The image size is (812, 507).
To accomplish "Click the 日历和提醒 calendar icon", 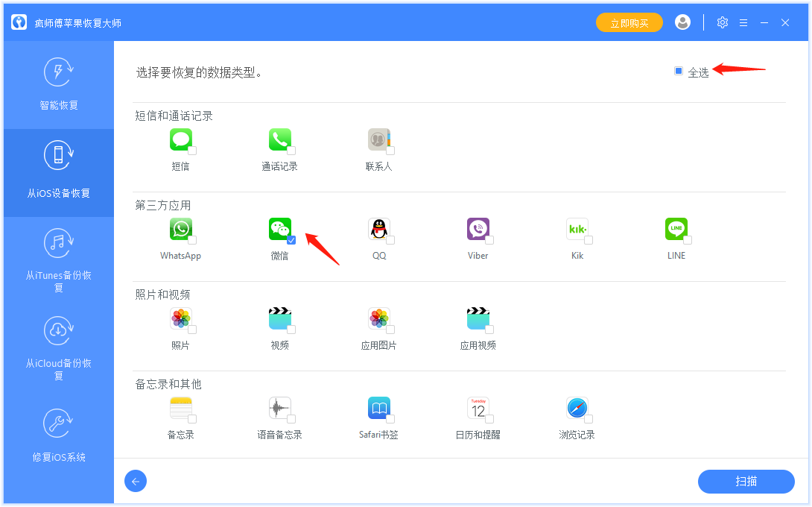I will coord(478,408).
